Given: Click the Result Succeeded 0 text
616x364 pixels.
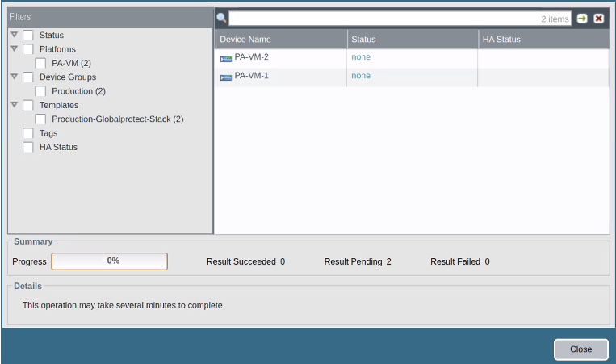Looking at the screenshot, I should click(x=246, y=262).
